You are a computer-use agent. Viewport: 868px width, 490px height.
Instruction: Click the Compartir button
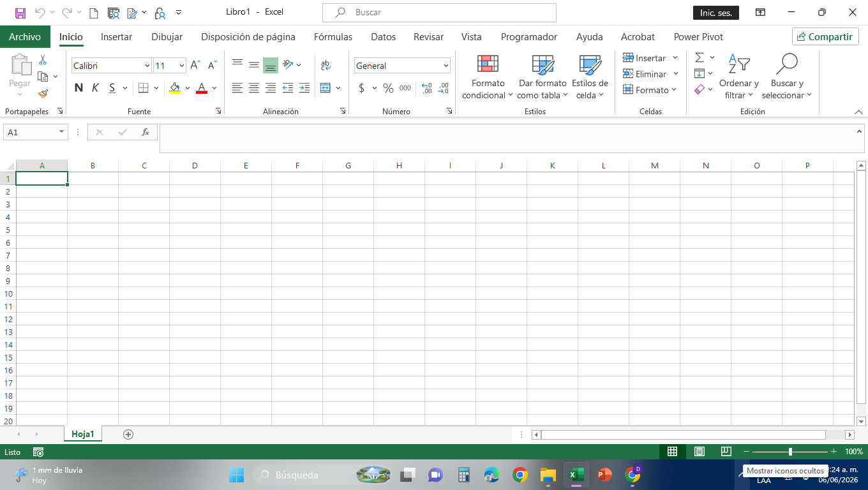coord(825,36)
